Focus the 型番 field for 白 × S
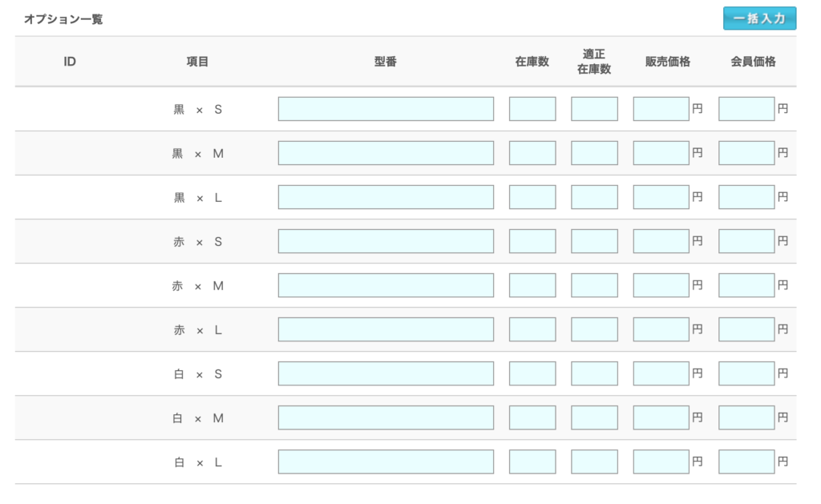The width and height of the screenshot is (821, 504). [x=386, y=373]
